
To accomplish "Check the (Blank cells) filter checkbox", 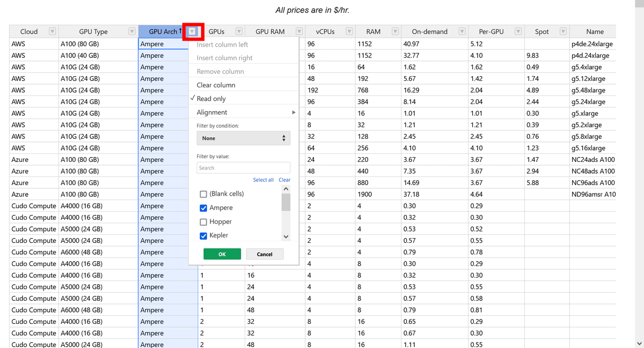I will coord(203,194).
